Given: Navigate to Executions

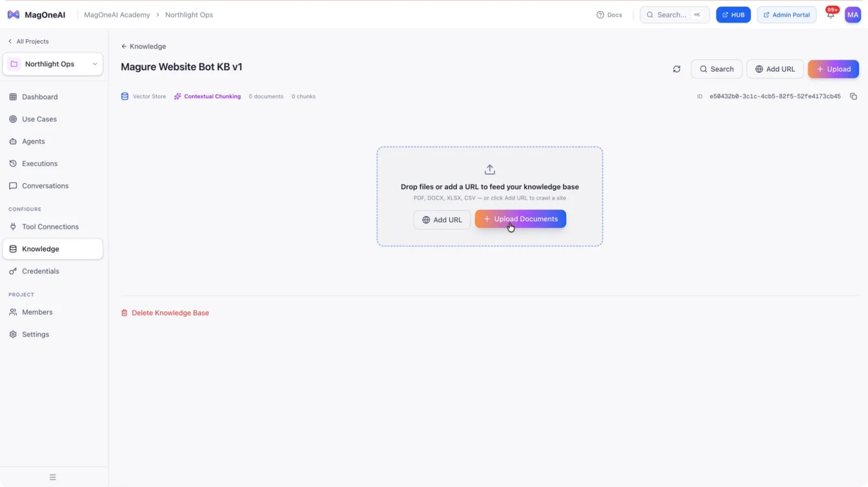Looking at the screenshot, I should coord(53,164).
